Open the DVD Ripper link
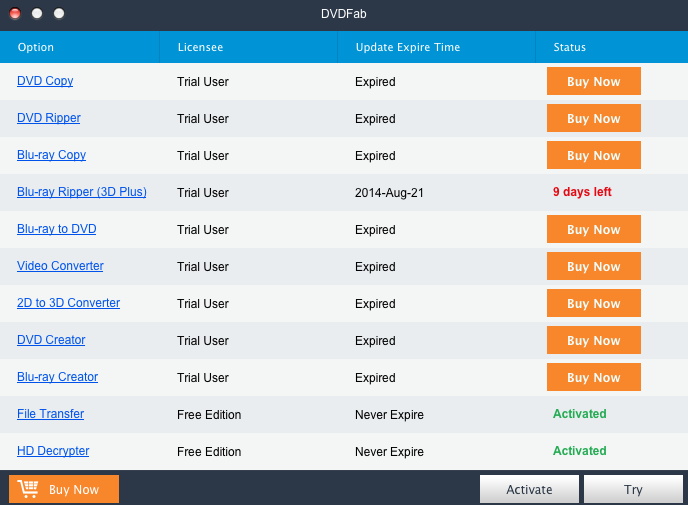Image resolution: width=688 pixels, height=505 pixels. tap(49, 118)
